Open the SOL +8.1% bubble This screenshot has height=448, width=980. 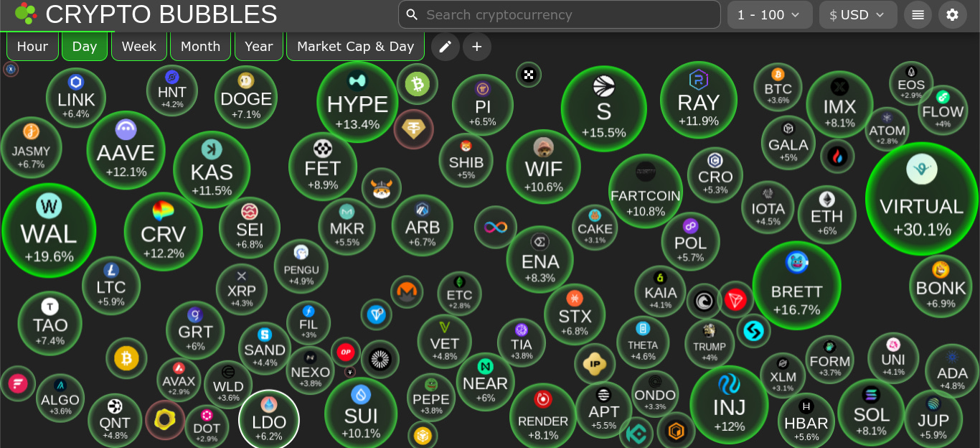coord(872,411)
